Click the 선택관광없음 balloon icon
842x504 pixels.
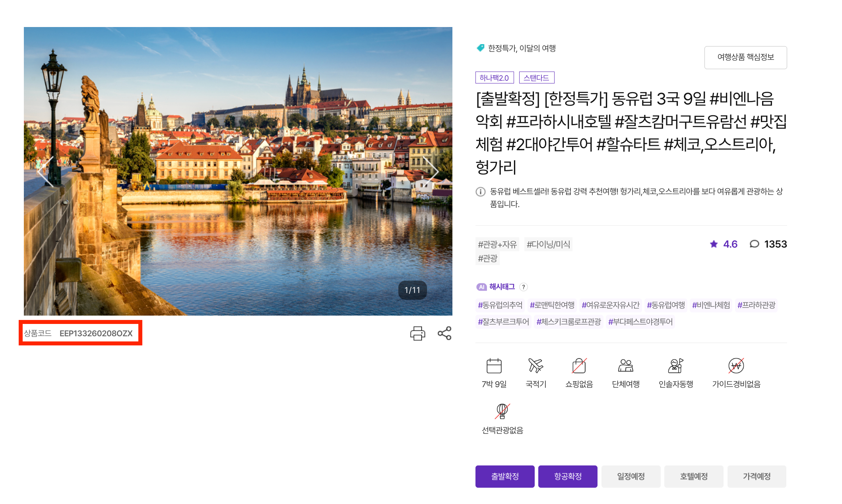tap(502, 411)
